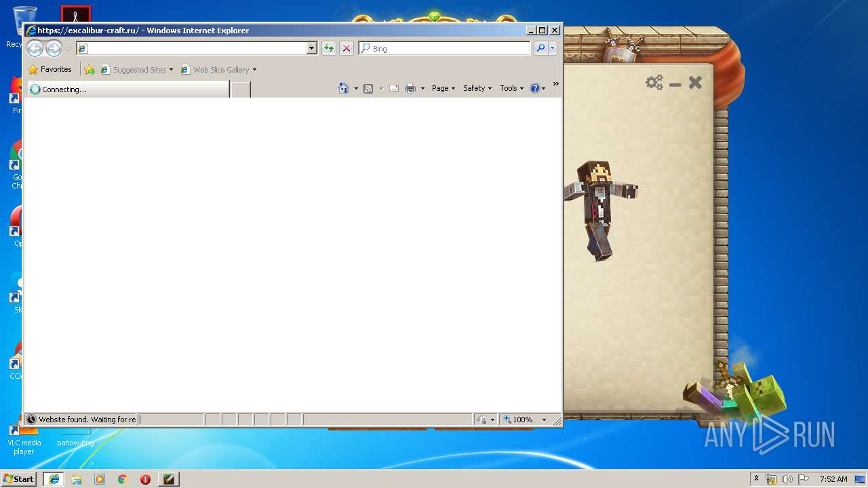Expand the Print dropdown arrow
The height and width of the screenshot is (488, 868).
[x=422, y=88]
